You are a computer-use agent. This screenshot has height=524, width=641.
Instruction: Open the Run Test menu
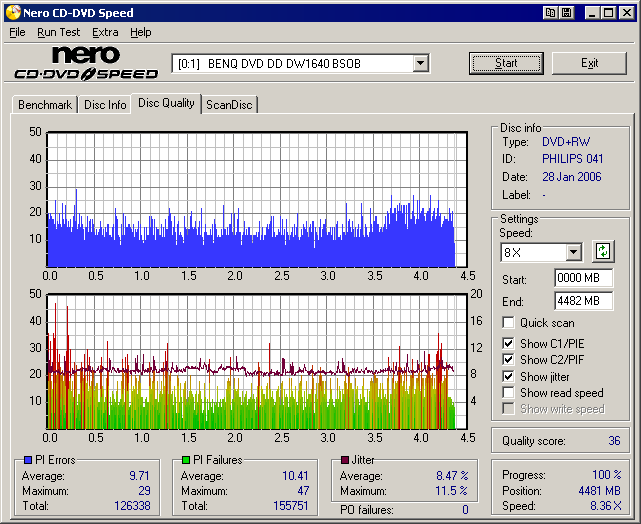tap(58, 32)
